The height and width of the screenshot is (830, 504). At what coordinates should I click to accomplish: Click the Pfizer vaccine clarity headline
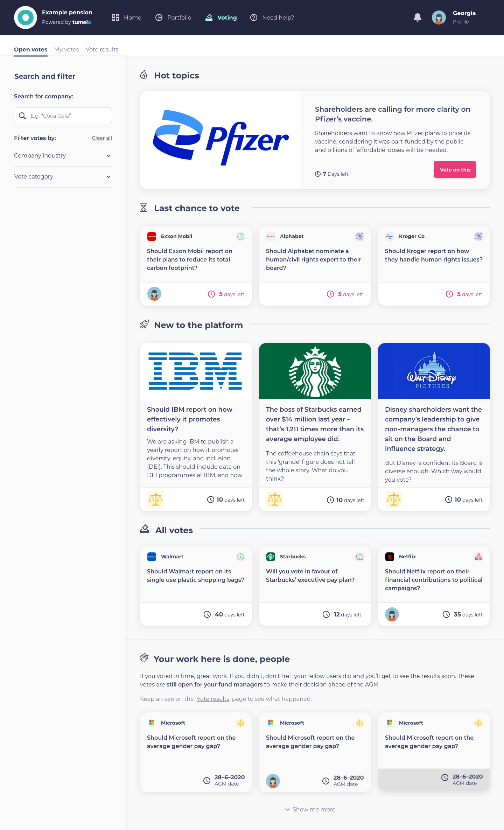[393, 114]
